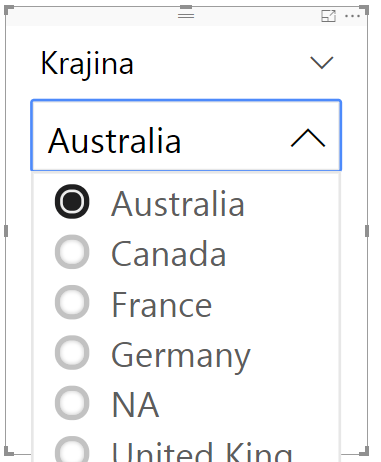Select the Canada radio button

click(72, 252)
